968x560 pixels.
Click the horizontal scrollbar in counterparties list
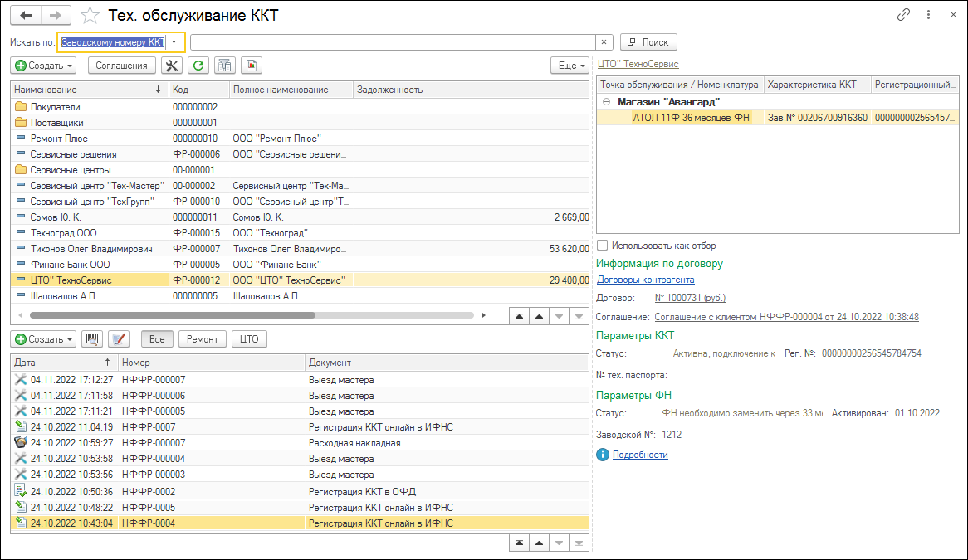point(172,315)
